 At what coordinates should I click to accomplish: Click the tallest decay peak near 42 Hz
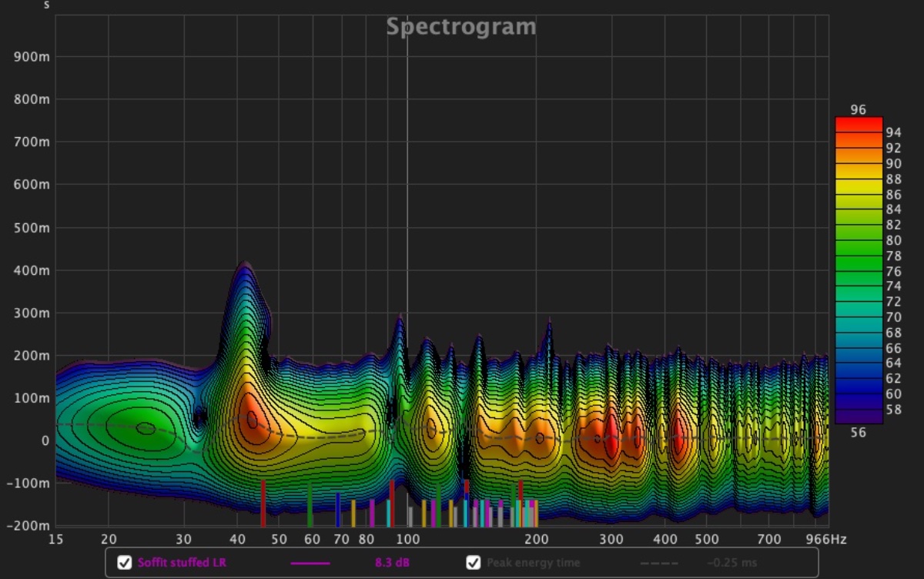click(x=245, y=266)
